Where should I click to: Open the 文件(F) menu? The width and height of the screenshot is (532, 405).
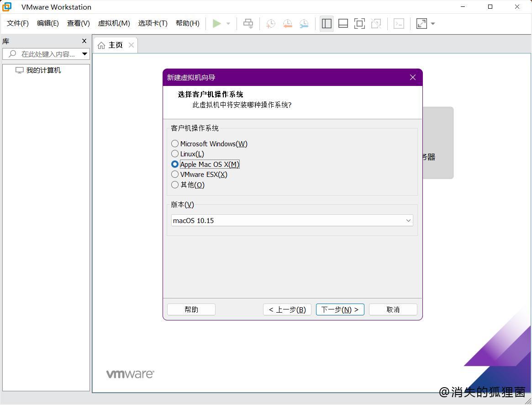[x=18, y=23]
